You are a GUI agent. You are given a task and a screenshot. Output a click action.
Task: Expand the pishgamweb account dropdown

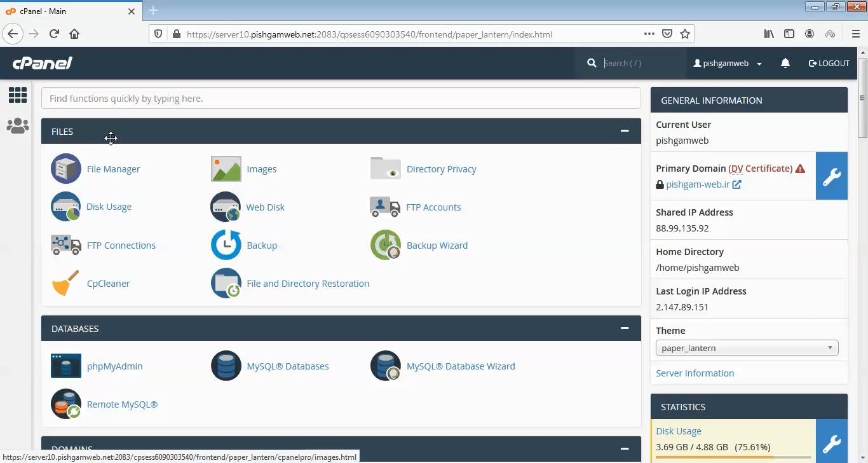[728, 63]
